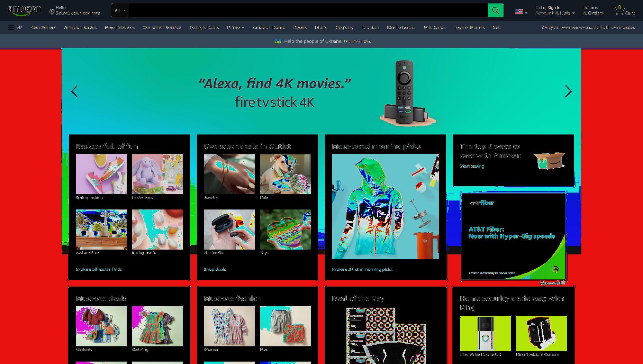Open Books in the nav bar
Image resolution: width=643 pixels, height=364 pixels.
coord(300,27)
